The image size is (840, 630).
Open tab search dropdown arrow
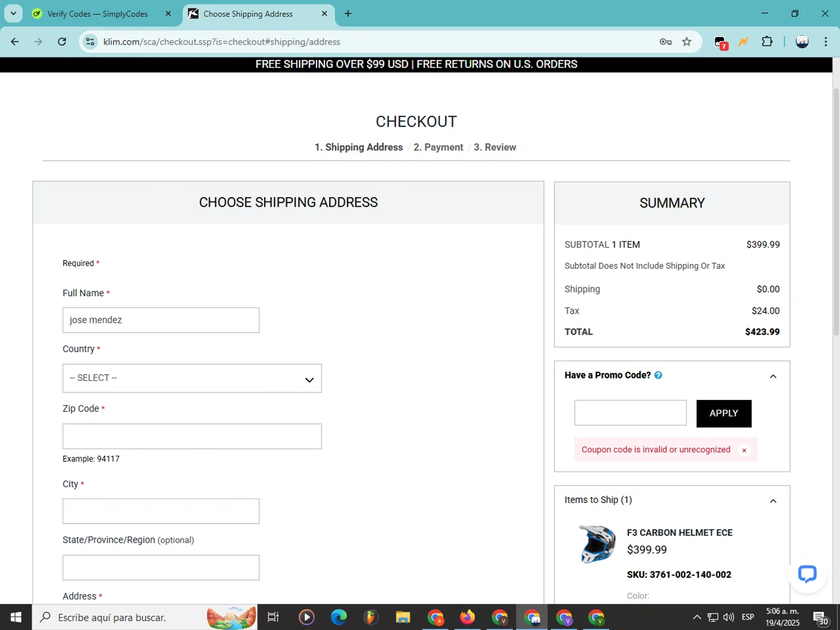(x=13, y=13)
